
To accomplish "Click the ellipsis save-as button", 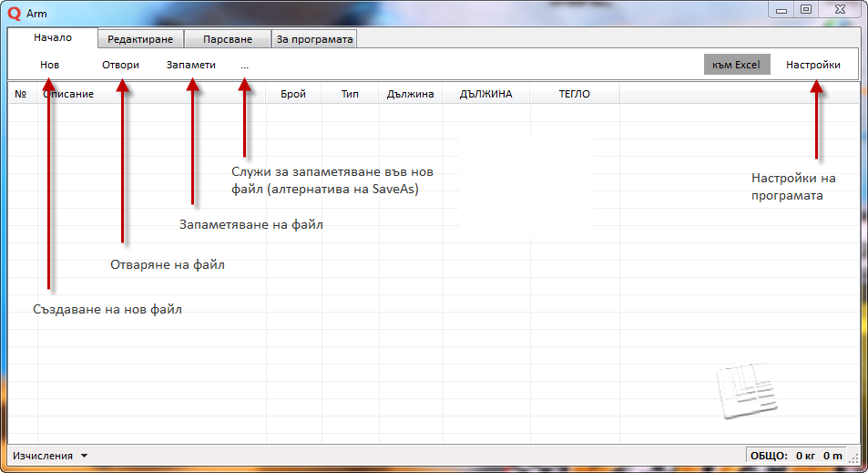I will [244, 65].
